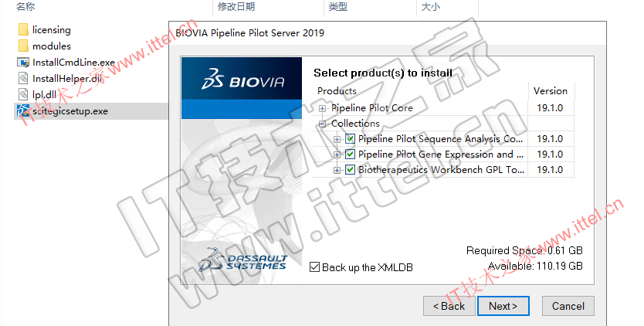644x326 pixels.
Task: Select the licensing folder icon
Action: click(x=23, y=29)
